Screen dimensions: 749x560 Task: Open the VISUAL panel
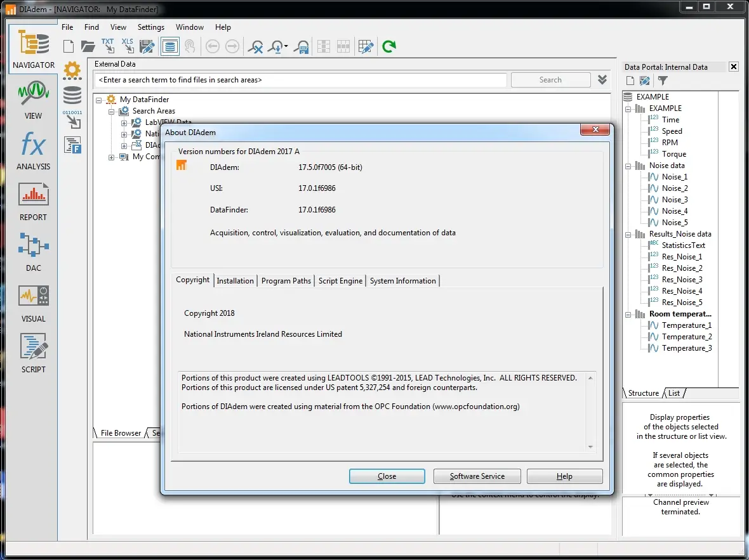pos(34,303)
